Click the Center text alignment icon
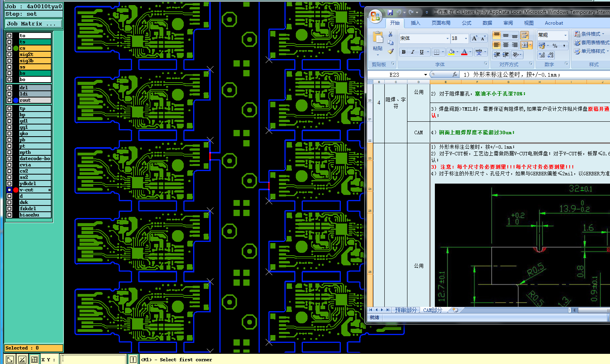The width and height of the screenshot is (610, 364). (x=506, y=45)
